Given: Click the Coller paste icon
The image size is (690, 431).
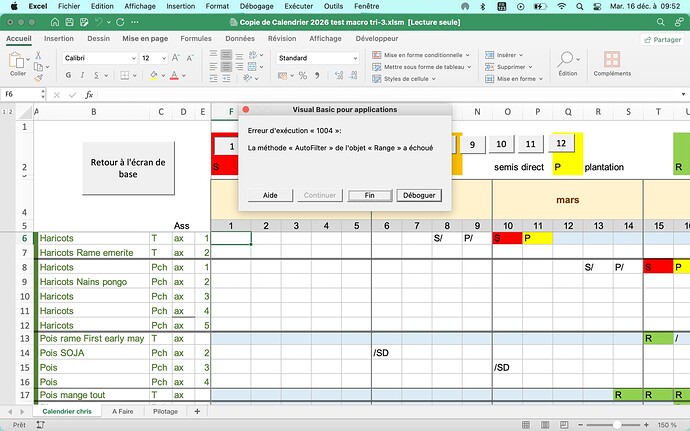Looking at the screenshot, I should [x=17, y=62].
